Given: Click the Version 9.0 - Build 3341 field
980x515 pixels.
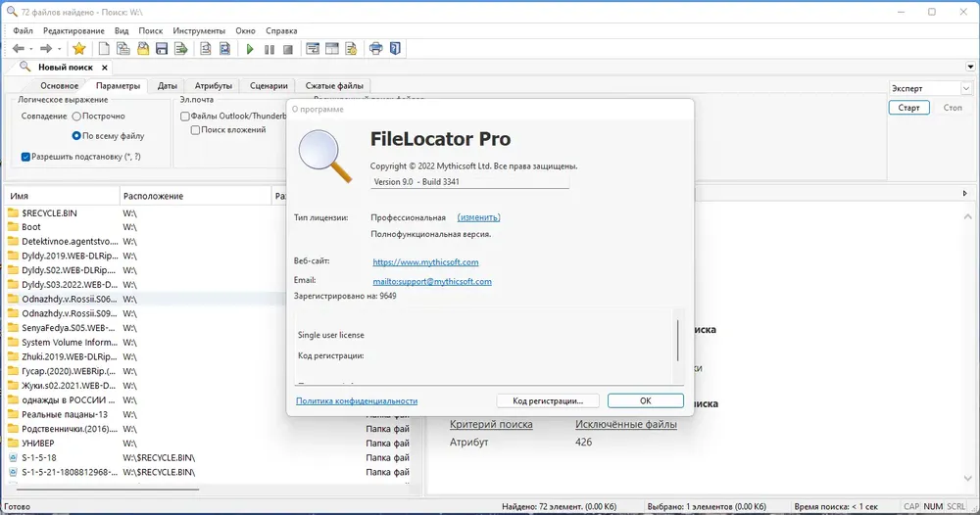Looking at the screenshot, I should point(469,182).
